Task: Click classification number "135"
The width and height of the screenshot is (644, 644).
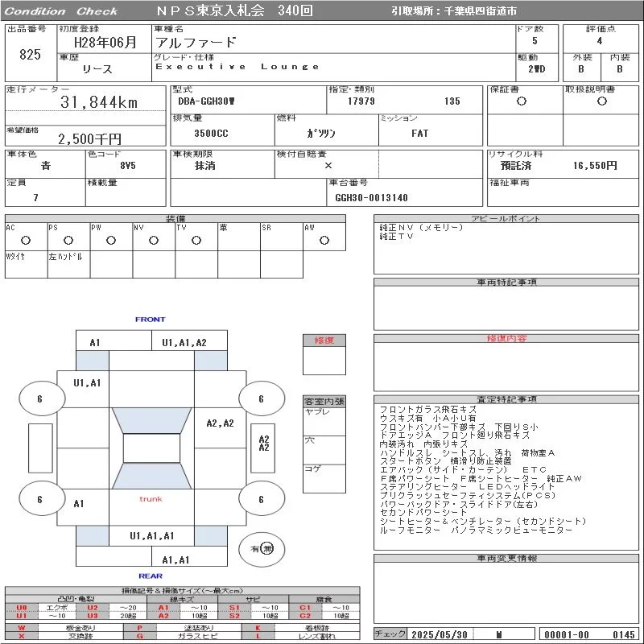Action: [x=452, y=101]
